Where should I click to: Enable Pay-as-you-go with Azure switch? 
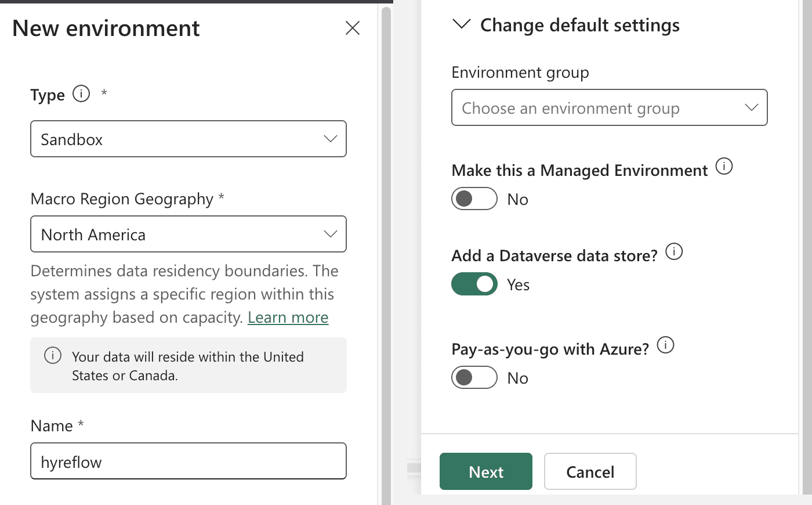point(474,377)
